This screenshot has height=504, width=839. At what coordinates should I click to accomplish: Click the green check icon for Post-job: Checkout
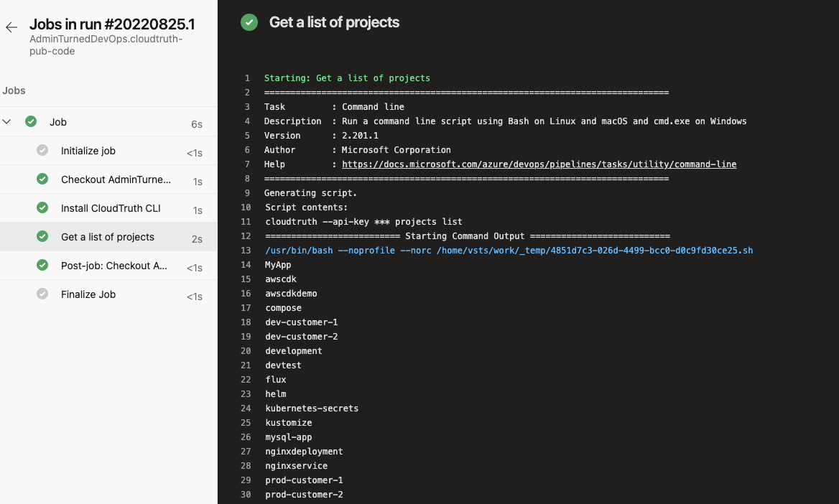[x=42, y=265]
